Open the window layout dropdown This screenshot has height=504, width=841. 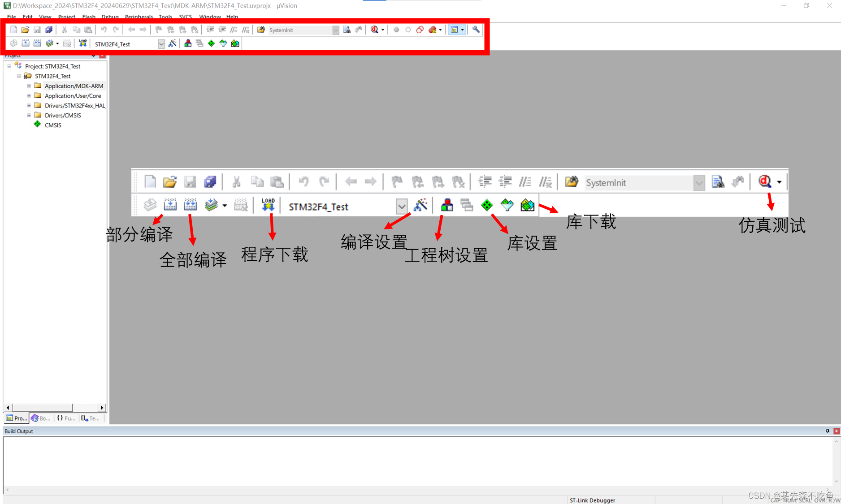tap(463, 30)
